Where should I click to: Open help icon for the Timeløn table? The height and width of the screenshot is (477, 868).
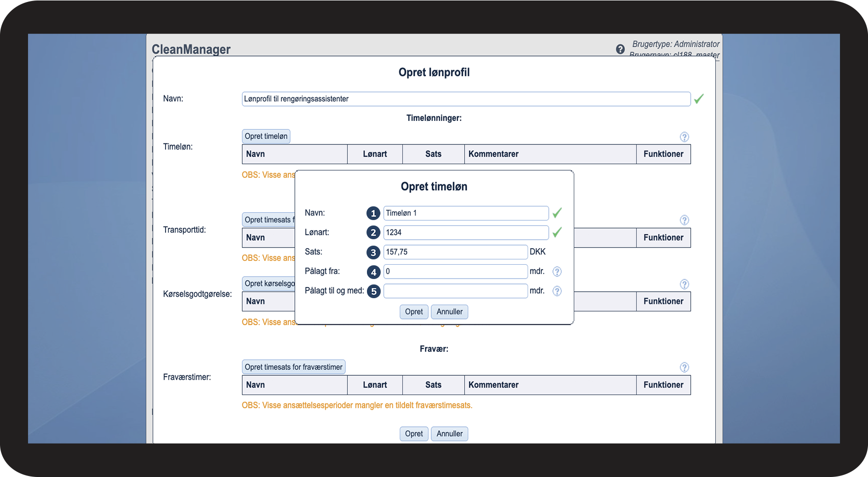[684, 137]
